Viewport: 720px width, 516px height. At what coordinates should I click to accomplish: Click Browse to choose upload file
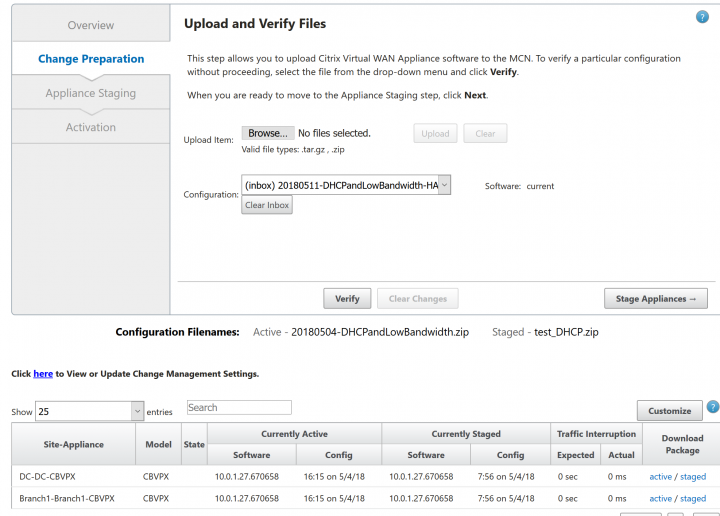pyautogui.click(x=267, y=133)
